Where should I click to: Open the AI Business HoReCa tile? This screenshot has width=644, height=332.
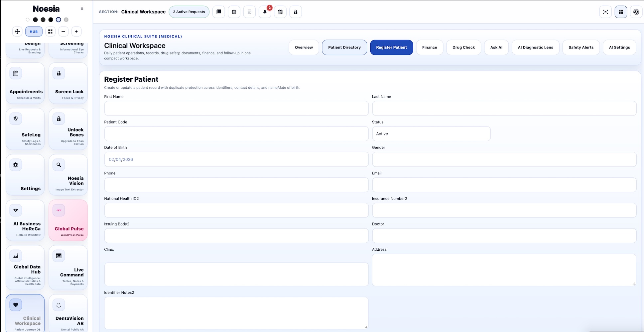(25, 220)
